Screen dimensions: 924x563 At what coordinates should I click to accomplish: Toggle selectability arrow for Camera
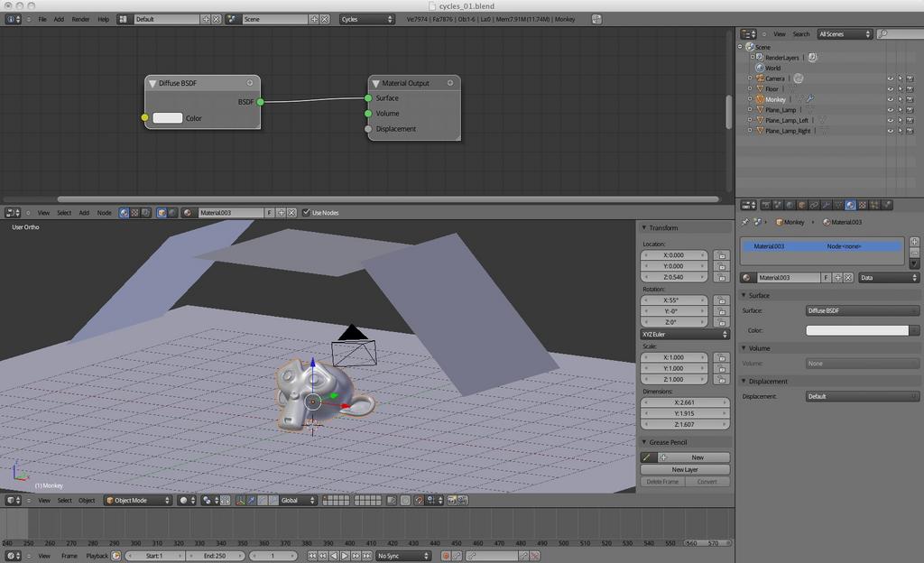pyautogui.click(x=901, y=78)
